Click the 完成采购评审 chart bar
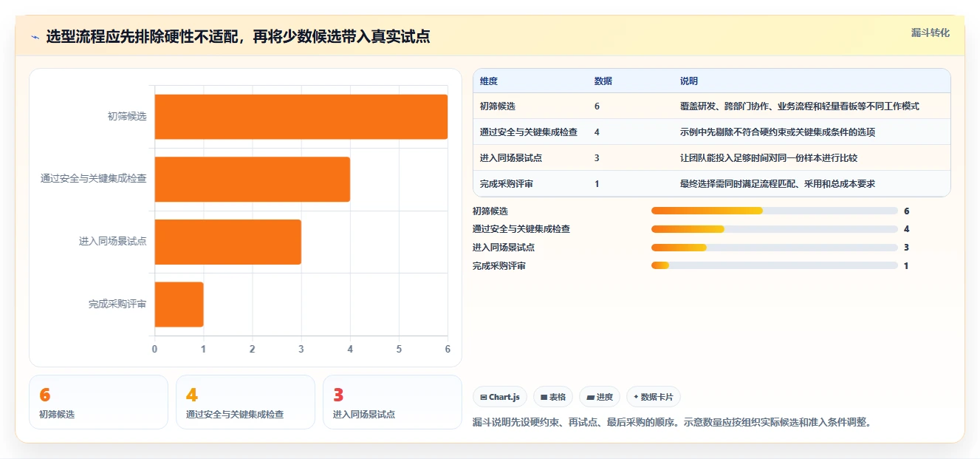 (x=179, y=304)
